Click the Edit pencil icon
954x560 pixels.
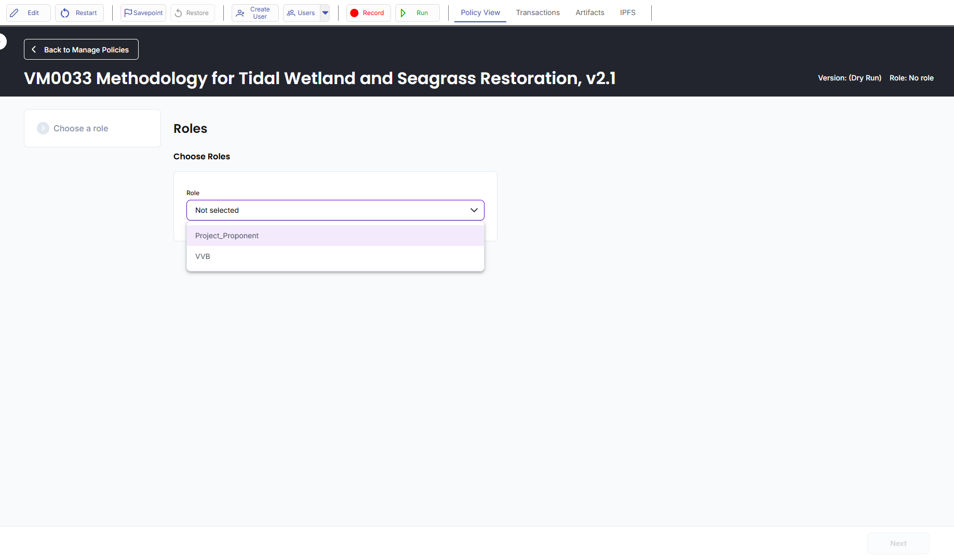pos(15,13)
